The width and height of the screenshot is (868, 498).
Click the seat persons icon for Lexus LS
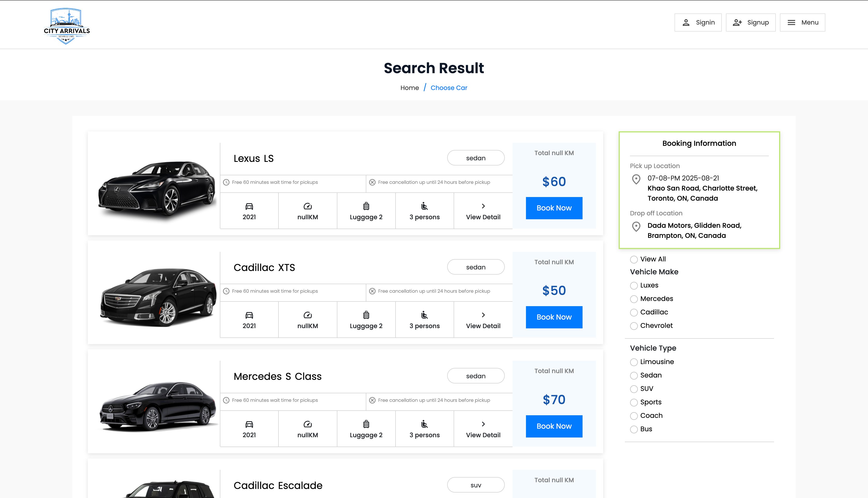point(424,206)
